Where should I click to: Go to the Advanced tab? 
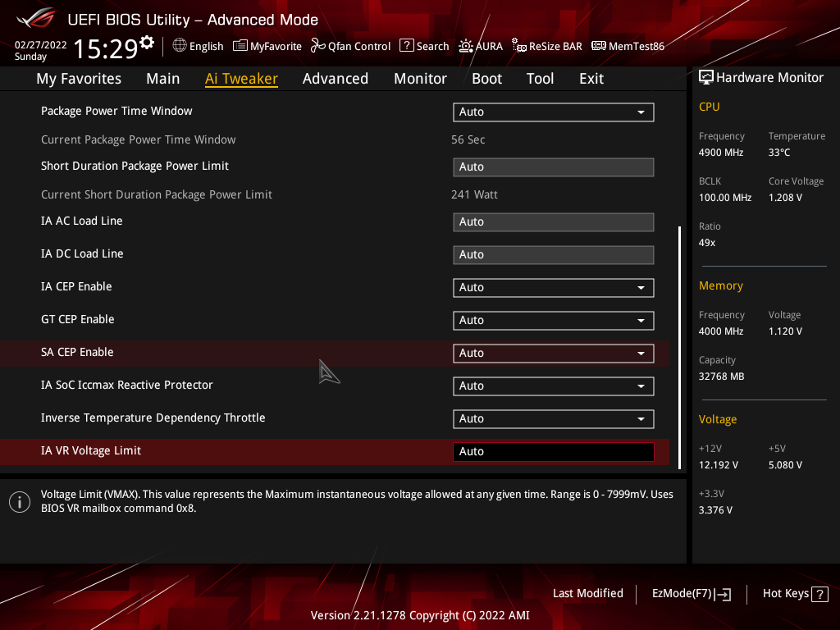pos(336,79)
